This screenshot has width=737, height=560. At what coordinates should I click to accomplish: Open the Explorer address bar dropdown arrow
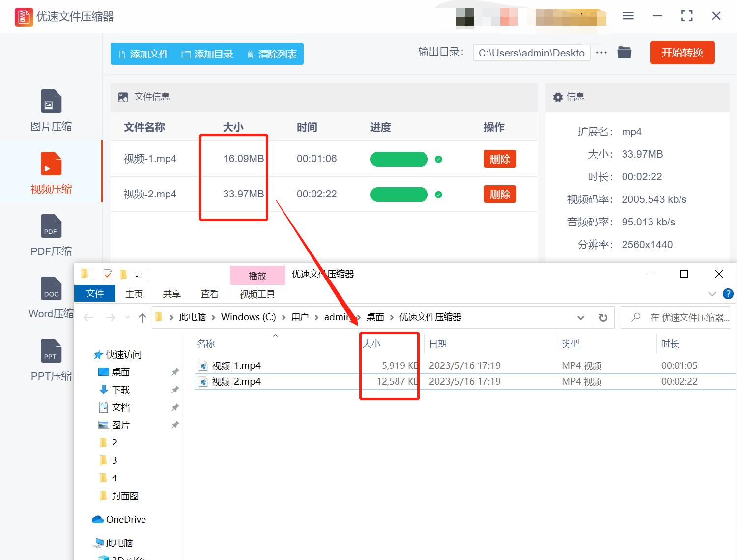pos(581,317)
